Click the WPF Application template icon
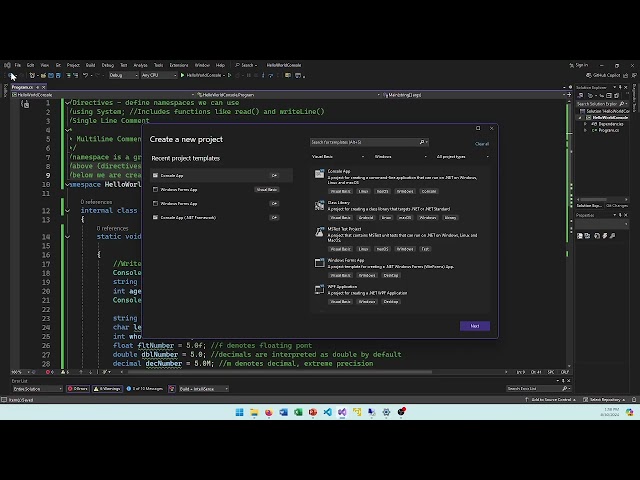The width and height of the screenshot is (640, 480). [x=319, y=289]
